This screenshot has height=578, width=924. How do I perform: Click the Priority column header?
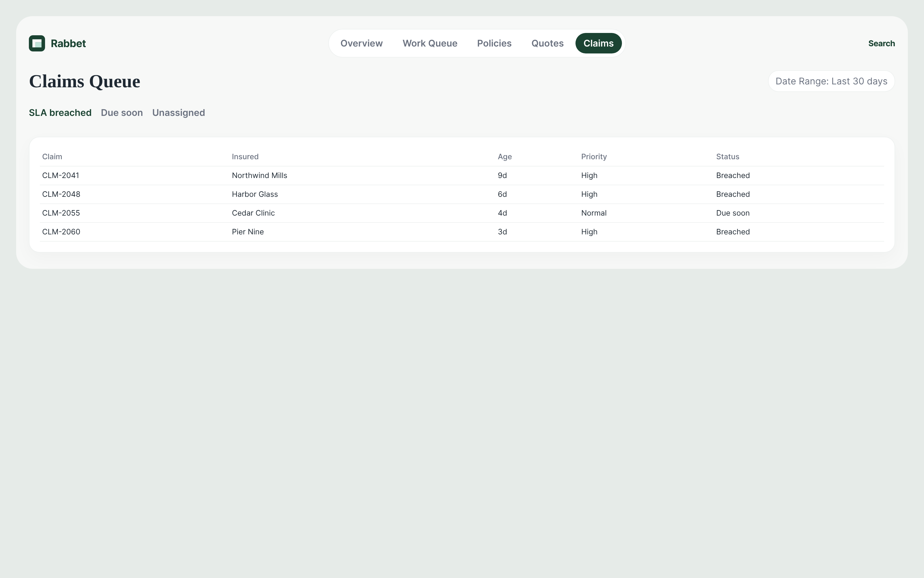(594, 157)
